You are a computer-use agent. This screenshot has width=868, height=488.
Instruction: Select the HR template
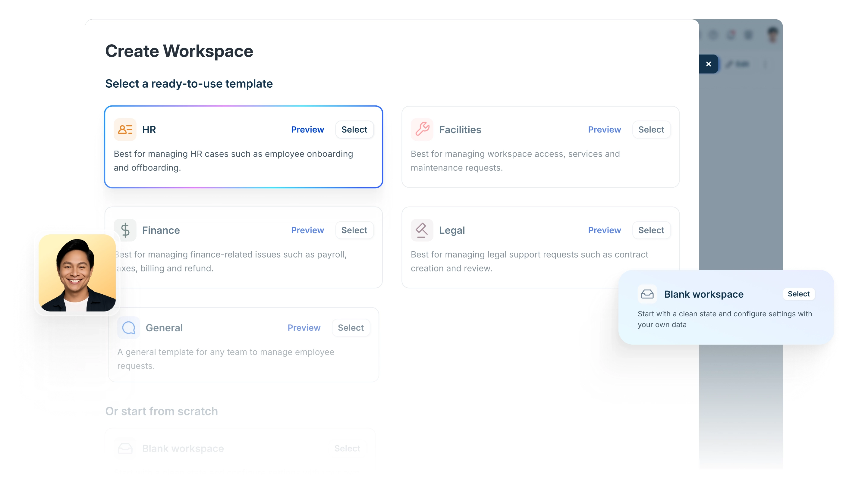point(354,129)
